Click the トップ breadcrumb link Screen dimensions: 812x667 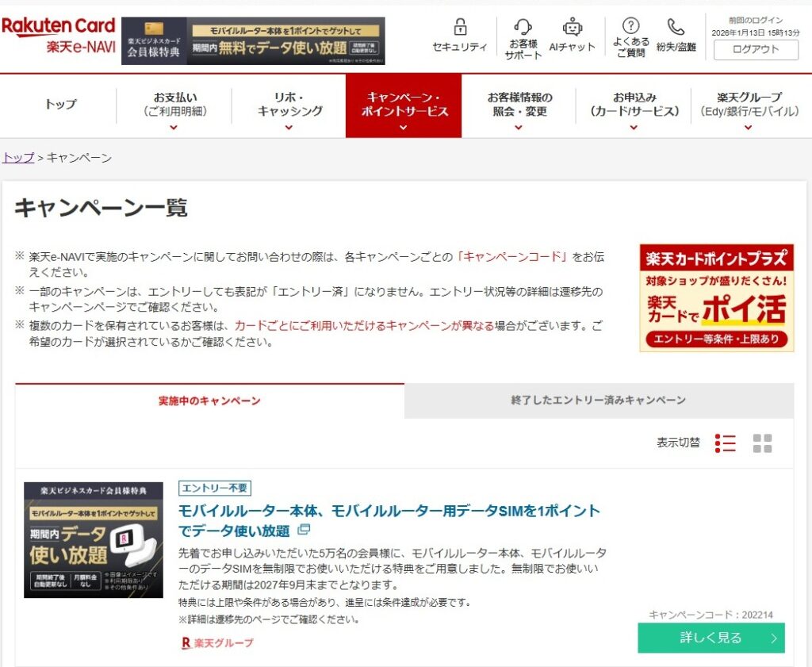[x=17, y=158]
